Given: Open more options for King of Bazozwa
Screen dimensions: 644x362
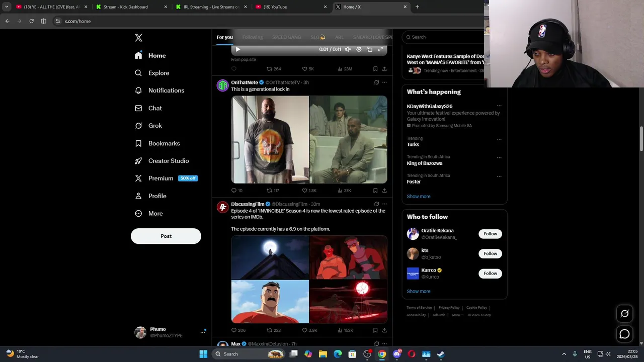Looking at the screenshot, I should pyautogui.click(x=499, y=157).
